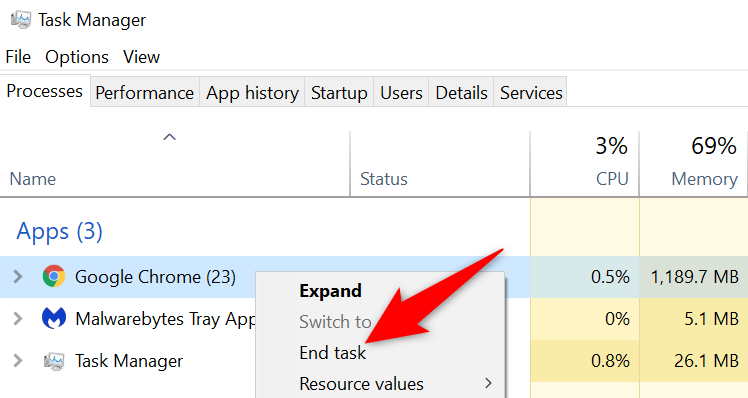Viewport: 748px width, 398px height.
Task: Click Task Manager's 0.8% CPU value
Action: click(x=610, y=361)
